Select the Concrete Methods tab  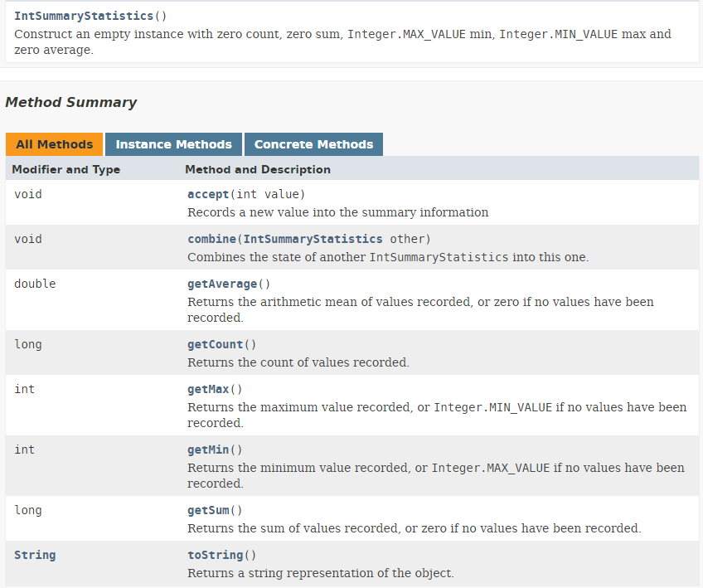tap(313, 144)
